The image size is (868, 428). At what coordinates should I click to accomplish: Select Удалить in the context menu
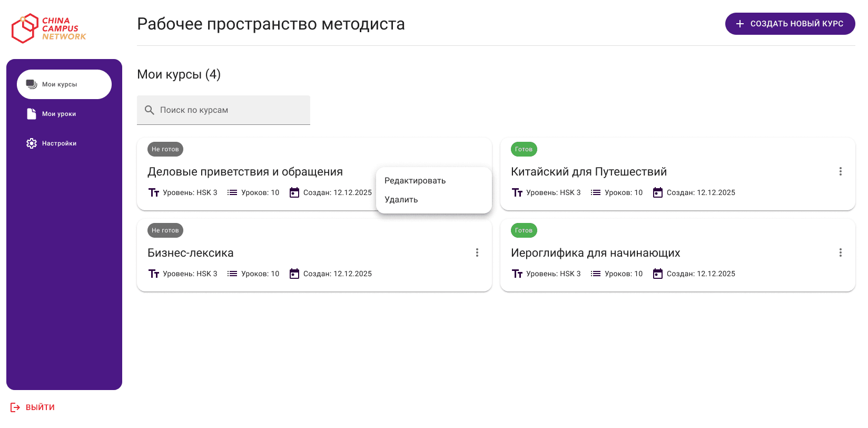click(401, 200)
